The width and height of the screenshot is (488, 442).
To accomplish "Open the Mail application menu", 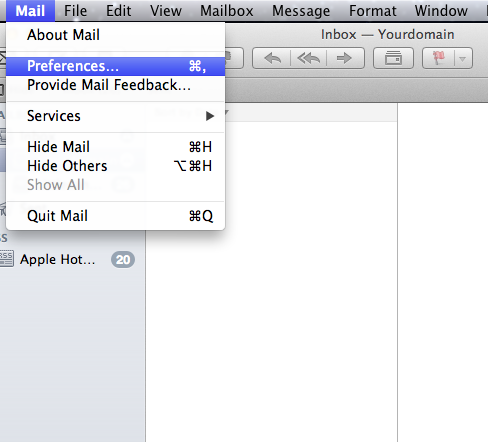I will [x=30, y=11].
